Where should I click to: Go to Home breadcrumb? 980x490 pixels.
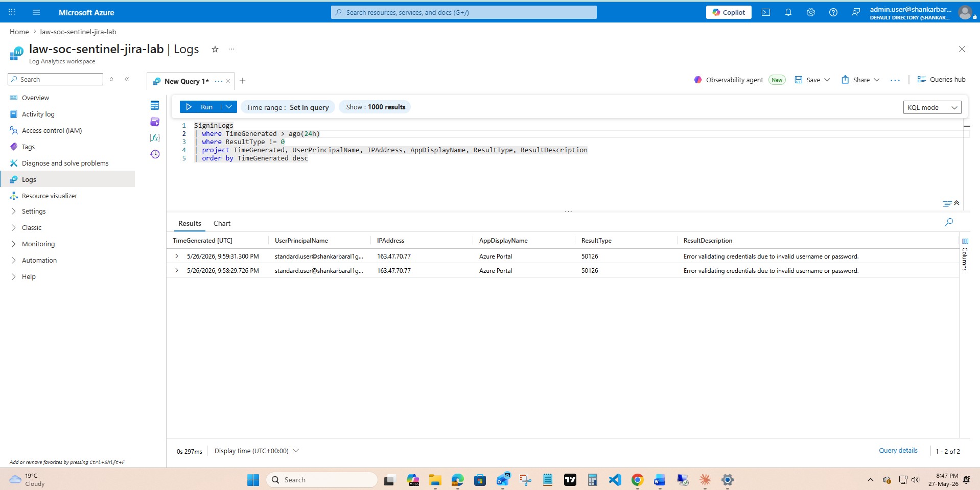click(19, 32)
